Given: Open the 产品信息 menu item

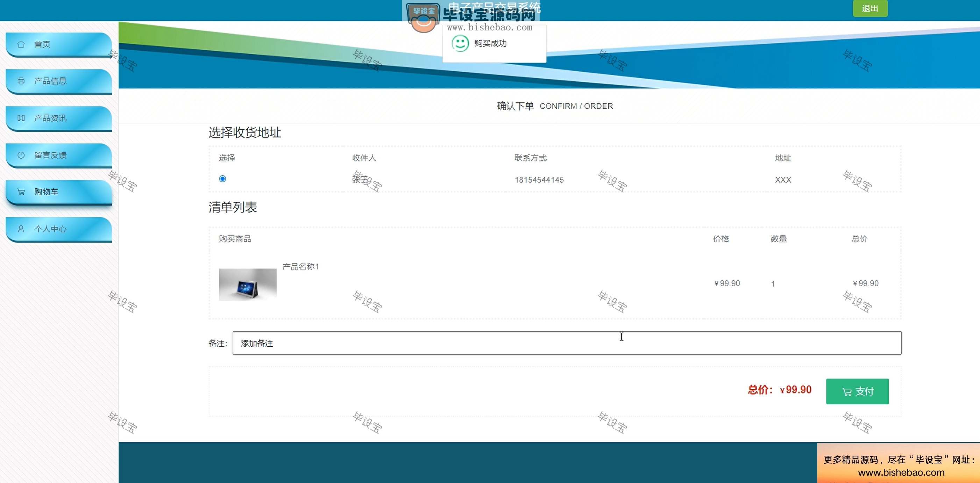Looking at the screenshot, I should (x=59, y=81).
